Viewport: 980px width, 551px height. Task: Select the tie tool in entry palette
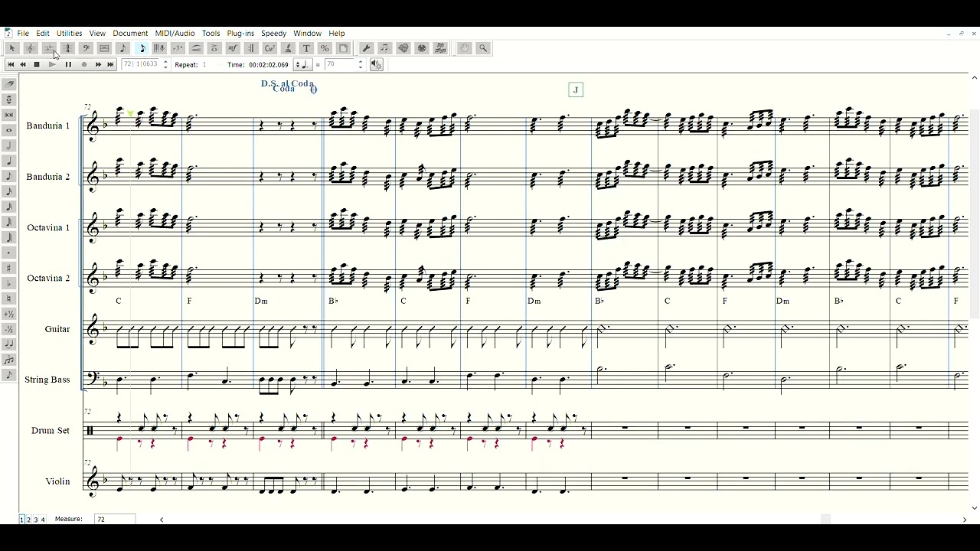pos(9,344)
